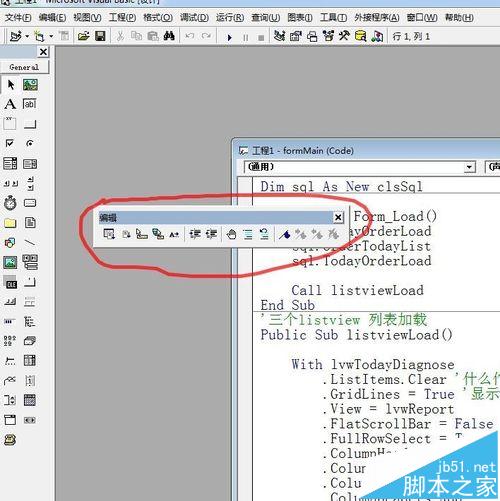Toggle breakpoint with the hand icon

click(x=231, y=234)
